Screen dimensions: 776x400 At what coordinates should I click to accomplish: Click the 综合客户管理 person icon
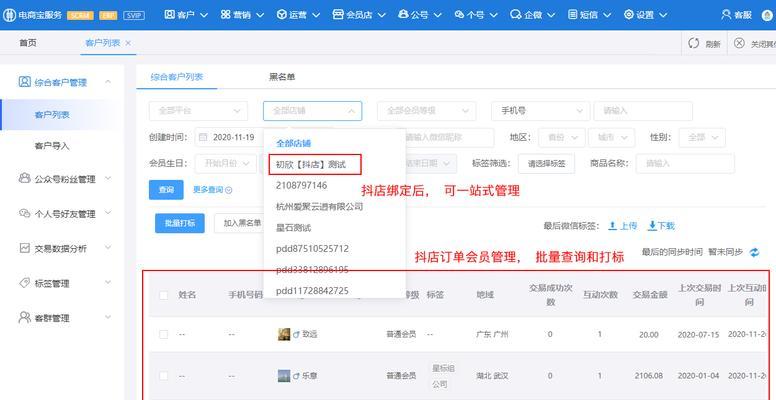[x=24, y=82]
